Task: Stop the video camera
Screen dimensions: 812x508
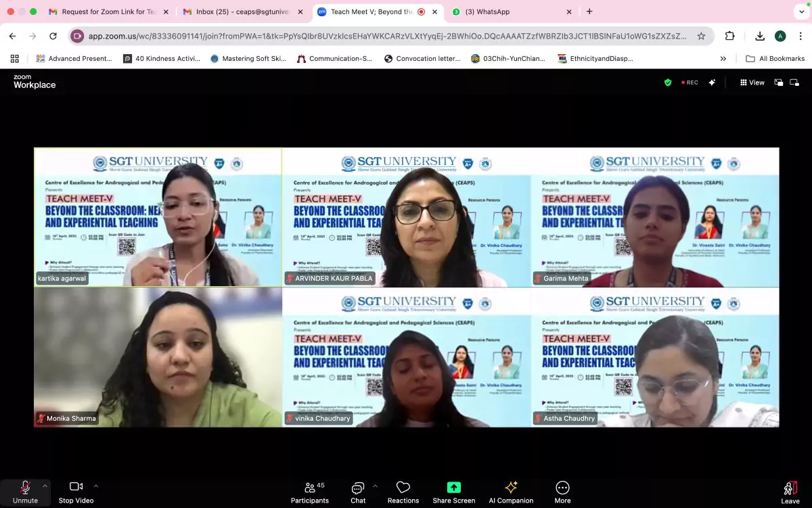Action: pos(76,492)
